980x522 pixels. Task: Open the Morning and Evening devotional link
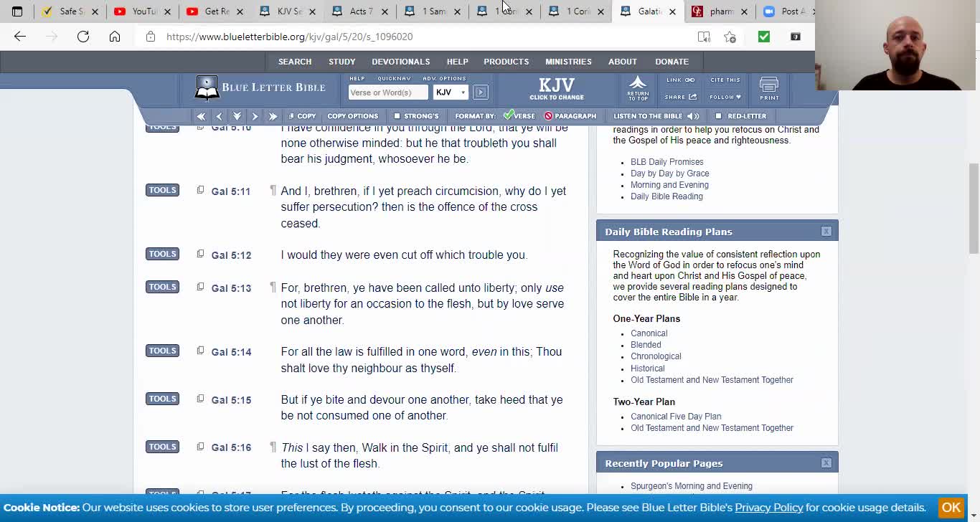pos(669,185)
